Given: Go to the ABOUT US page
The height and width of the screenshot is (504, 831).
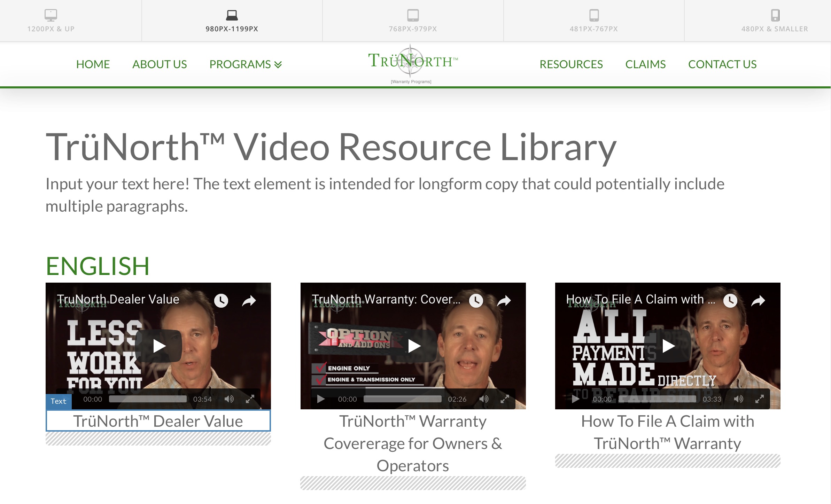Looking at the screenshot, I should [160, 64].
